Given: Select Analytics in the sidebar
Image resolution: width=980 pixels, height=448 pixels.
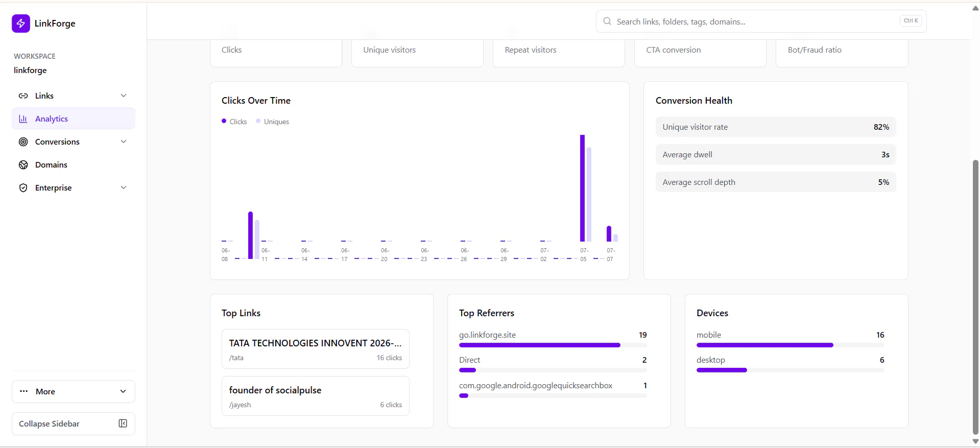Looking at the screenshot, I should click(x=74, y=119).
